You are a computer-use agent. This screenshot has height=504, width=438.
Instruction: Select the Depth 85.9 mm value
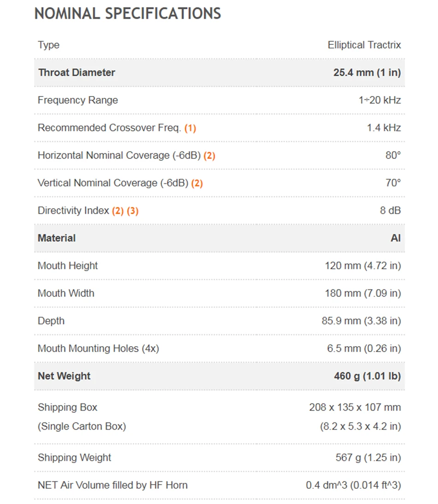[361, 321]
